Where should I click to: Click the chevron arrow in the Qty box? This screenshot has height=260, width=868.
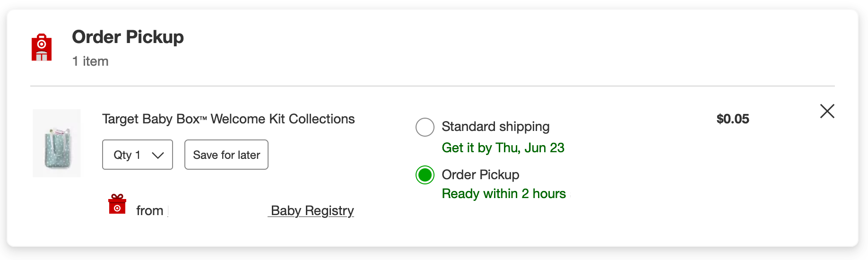[x=157, y=155]
